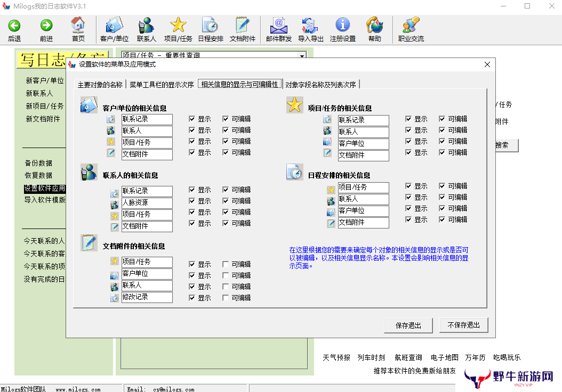Viewport: 562px width, 392px height.
Task: Click 恢复数据 in left sidebar
Action: coord(38,175)
